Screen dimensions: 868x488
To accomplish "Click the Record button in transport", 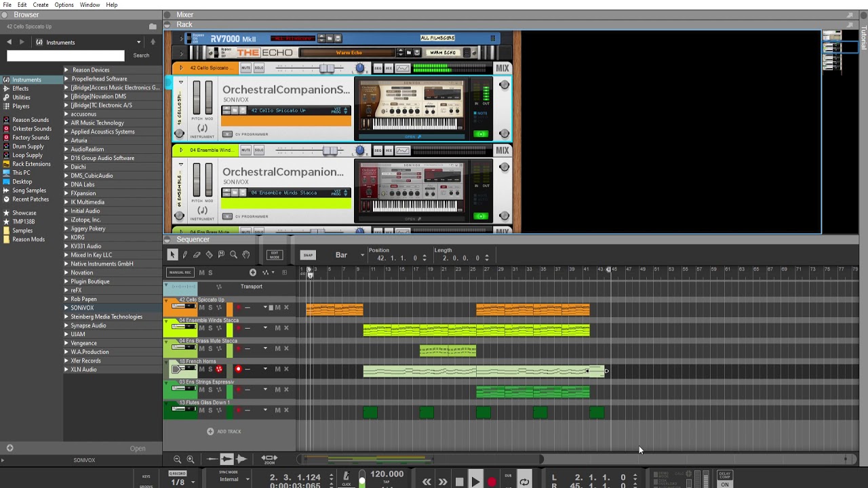I will [x=492, y=482].
